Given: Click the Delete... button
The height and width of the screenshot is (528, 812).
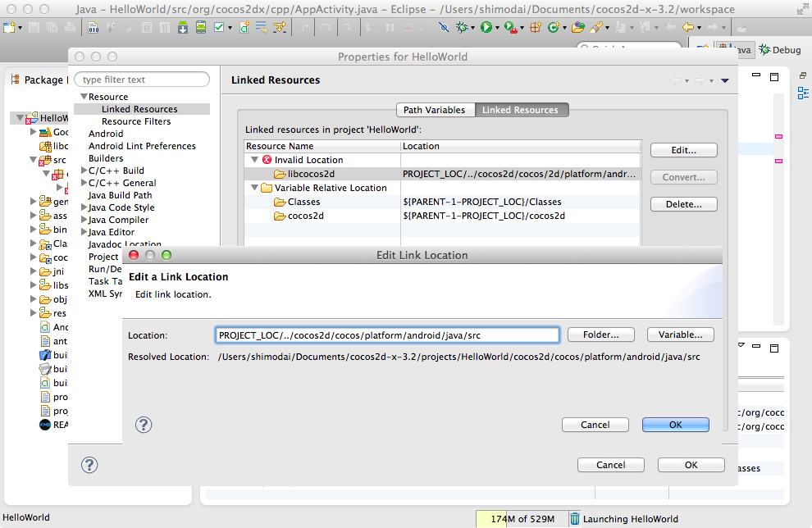Looking at the screenshot, I should [x=683, y=204].
